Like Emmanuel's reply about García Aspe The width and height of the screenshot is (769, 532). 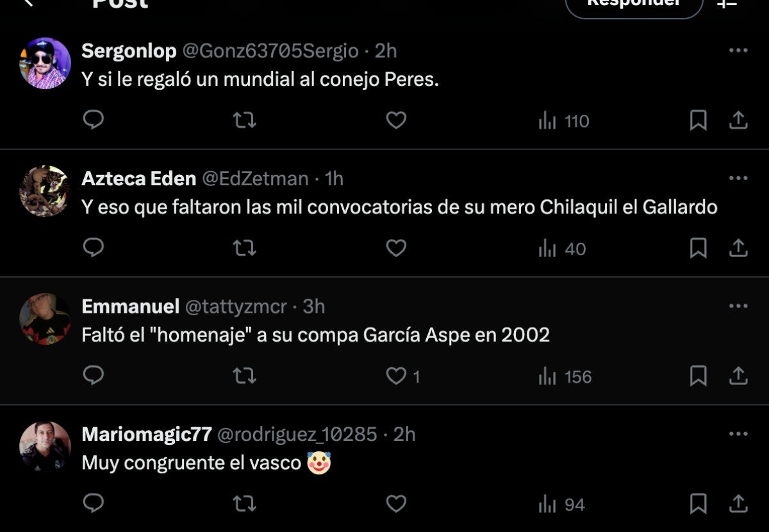point(395,377)
